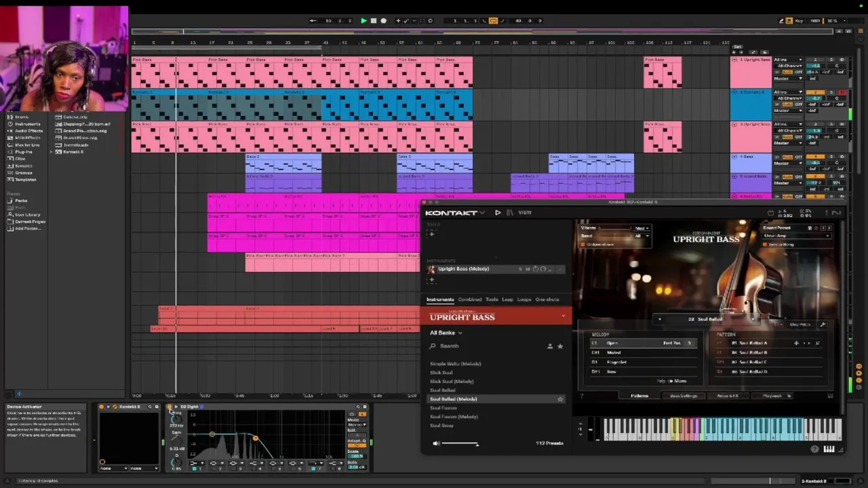Switch to Kontakt Loops tab
868x488 pixels.
(524, 300)
